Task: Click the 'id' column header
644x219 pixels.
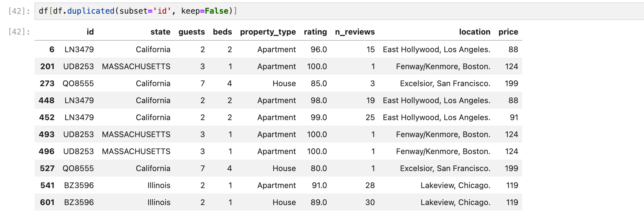Action: 90,32
